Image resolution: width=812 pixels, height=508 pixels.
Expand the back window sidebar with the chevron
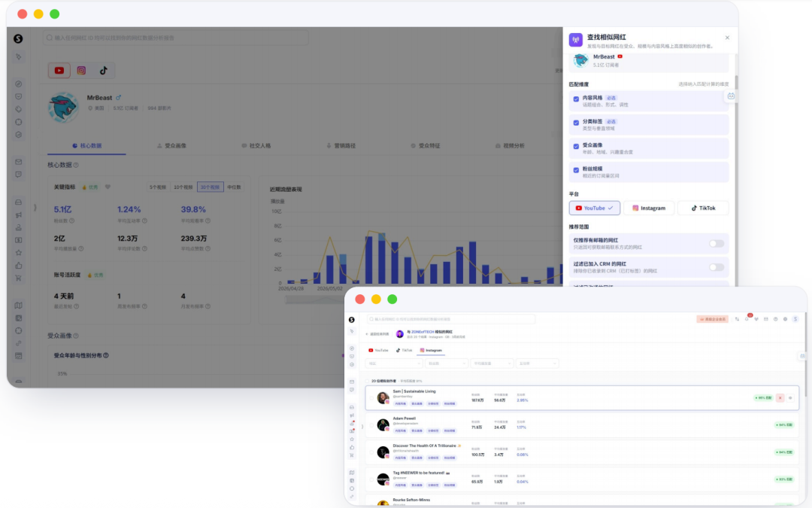tap(35, 208)
